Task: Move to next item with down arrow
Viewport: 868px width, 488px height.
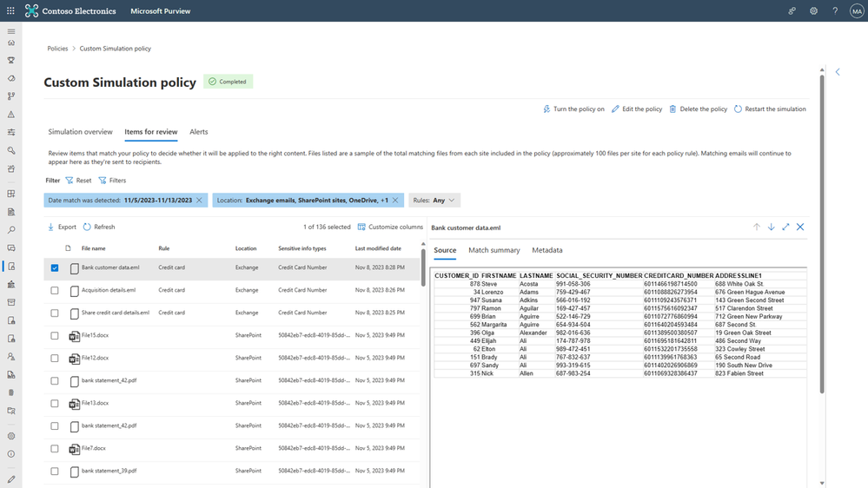Action: [772, 227]
